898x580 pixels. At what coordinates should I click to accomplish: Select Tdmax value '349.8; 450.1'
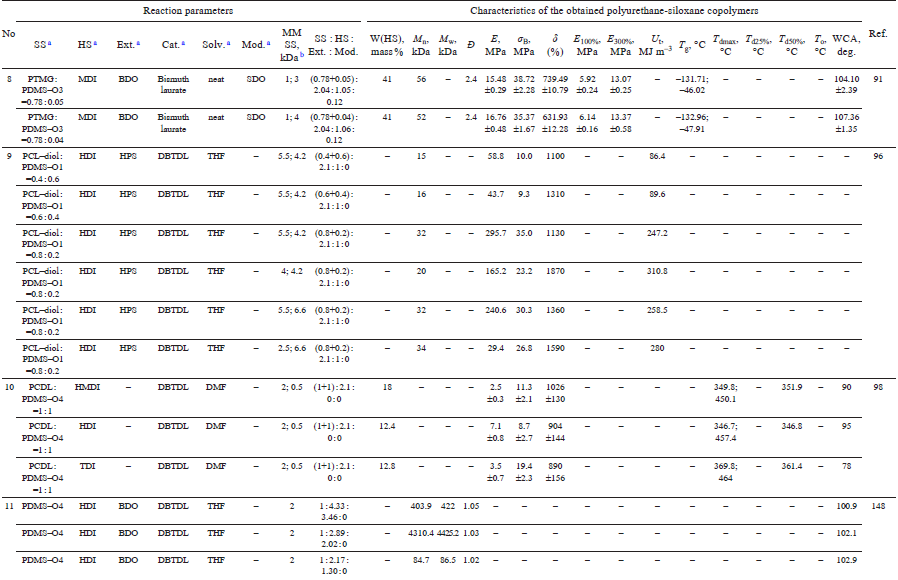coord(725,393)
